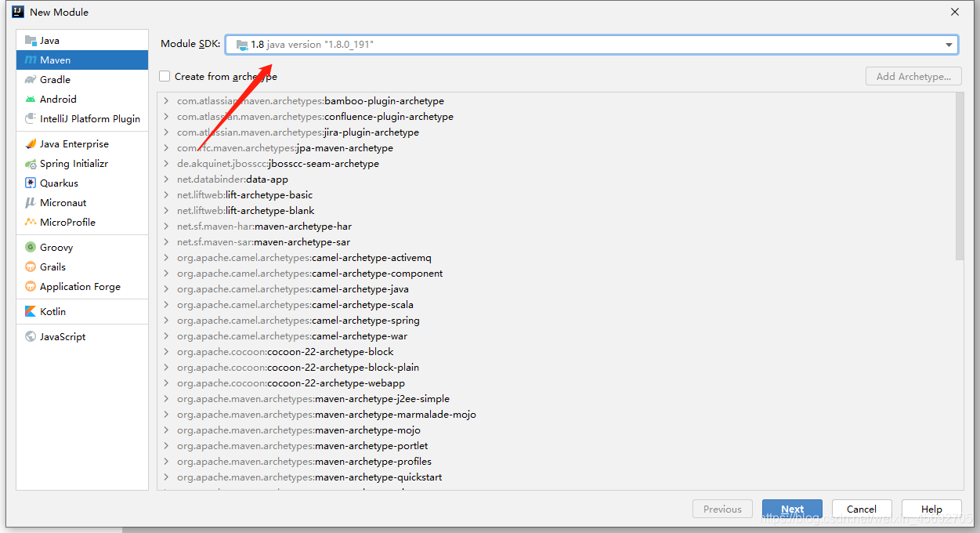Select the JavaScript module type label
Image resolution: width=980 pixels, height=533 pixels.
pos(63,337)
